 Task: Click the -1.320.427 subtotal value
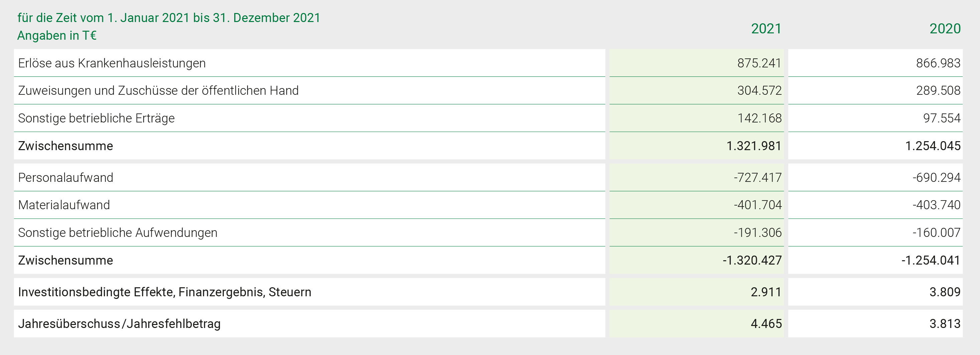pyautogui.click(x=752, y=260)
